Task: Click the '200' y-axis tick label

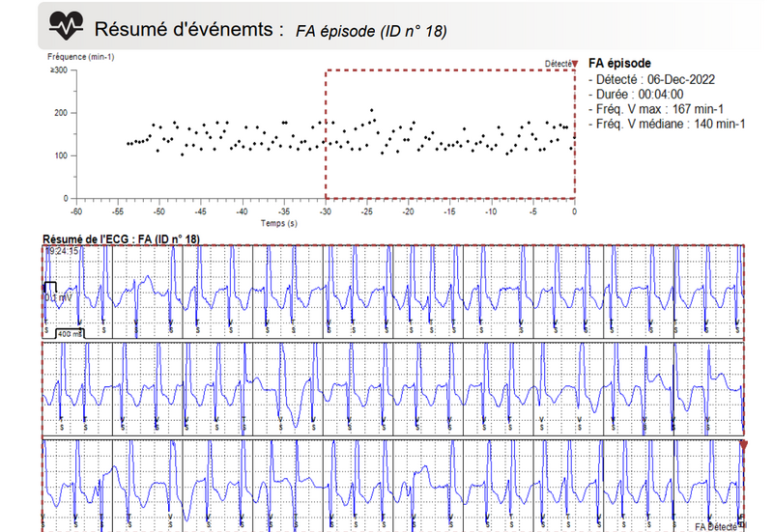Action: pos(61,113)
